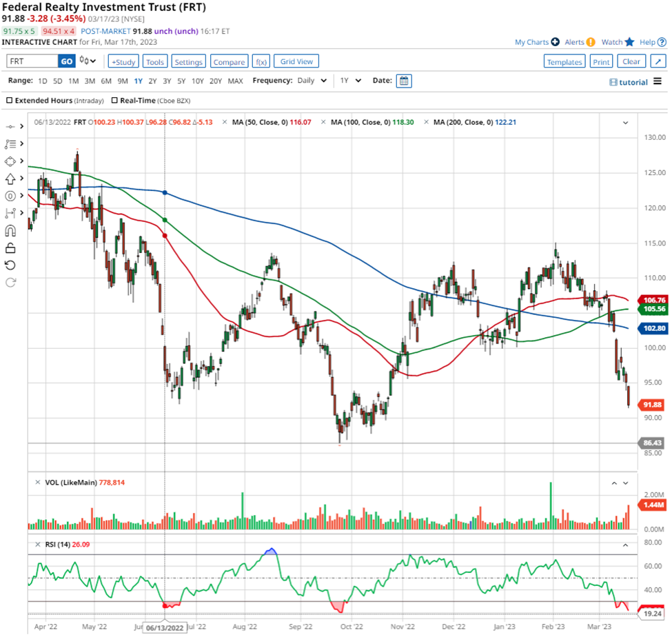Image resolution: width=672 pixels, height=637 pixels.
Task: Print the chart
Action: coord(601,62)
